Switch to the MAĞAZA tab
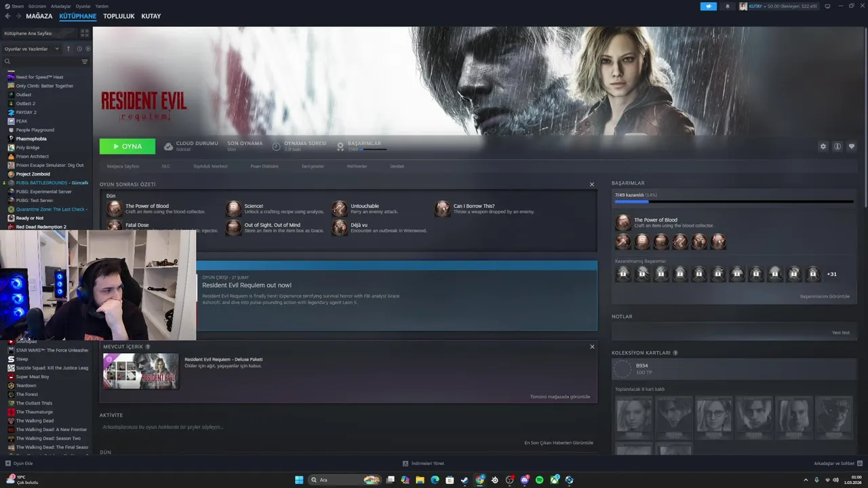 pos(39,16)
